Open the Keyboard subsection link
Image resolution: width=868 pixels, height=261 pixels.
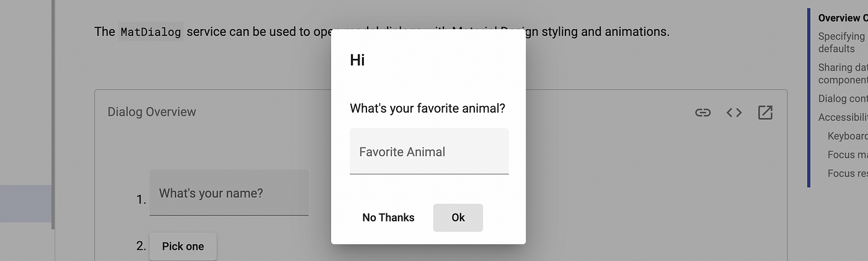click(848, 136)
